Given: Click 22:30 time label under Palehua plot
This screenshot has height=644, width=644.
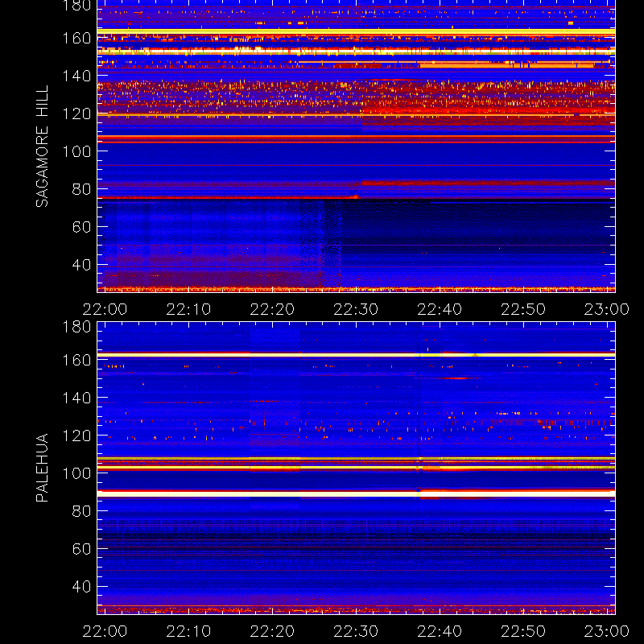Looking at the screenshot, I should (356, 631).
